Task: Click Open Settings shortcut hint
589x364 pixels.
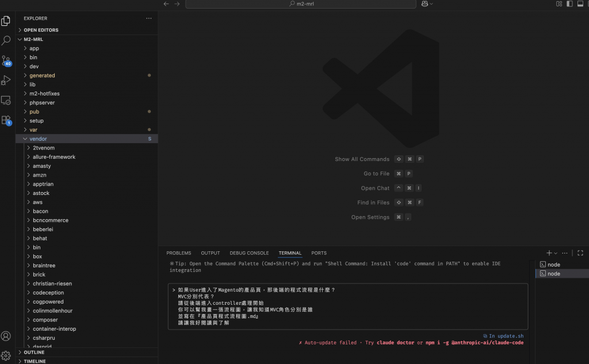Action: (381, 217)
